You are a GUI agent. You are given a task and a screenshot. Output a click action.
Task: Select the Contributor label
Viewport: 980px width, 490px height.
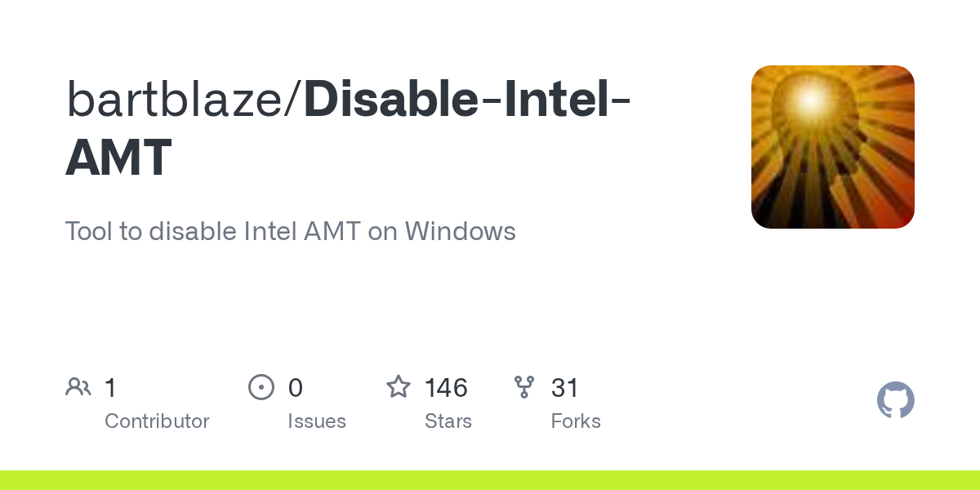click(x=157, y=421)
